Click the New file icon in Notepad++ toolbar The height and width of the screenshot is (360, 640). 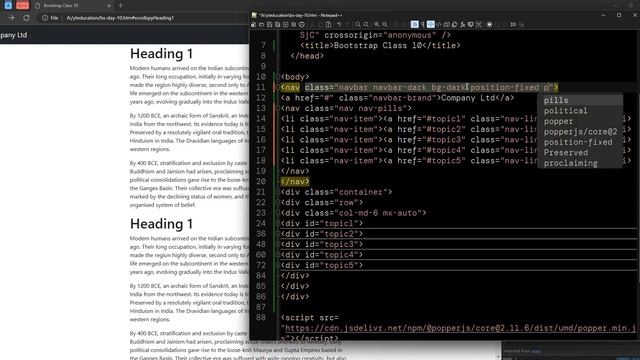[x=253, y=24]
